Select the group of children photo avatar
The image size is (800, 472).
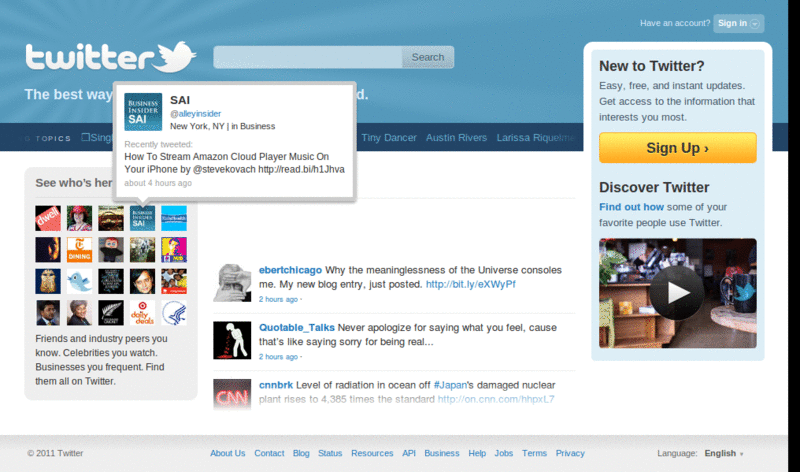174,282
